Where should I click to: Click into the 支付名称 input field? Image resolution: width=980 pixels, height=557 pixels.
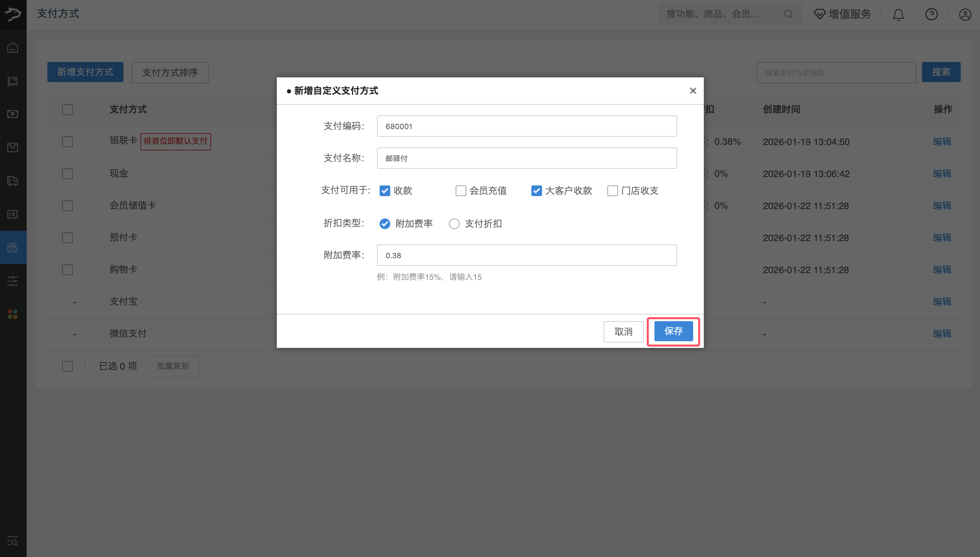(526, 158)
